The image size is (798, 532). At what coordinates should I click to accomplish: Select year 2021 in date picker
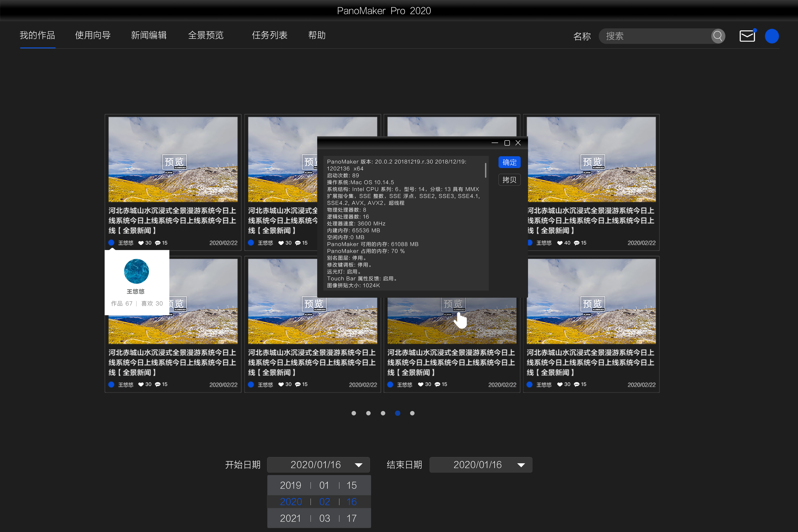(290, 518)
